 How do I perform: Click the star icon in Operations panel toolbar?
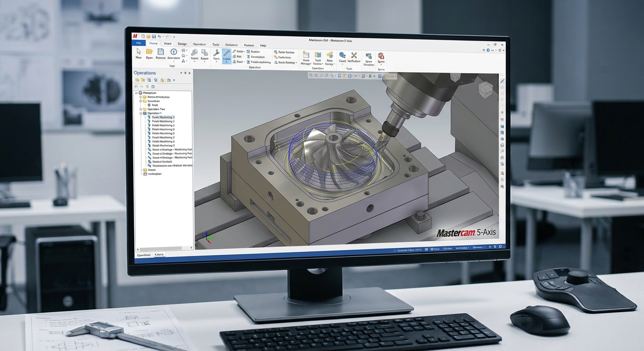[142, 86]
